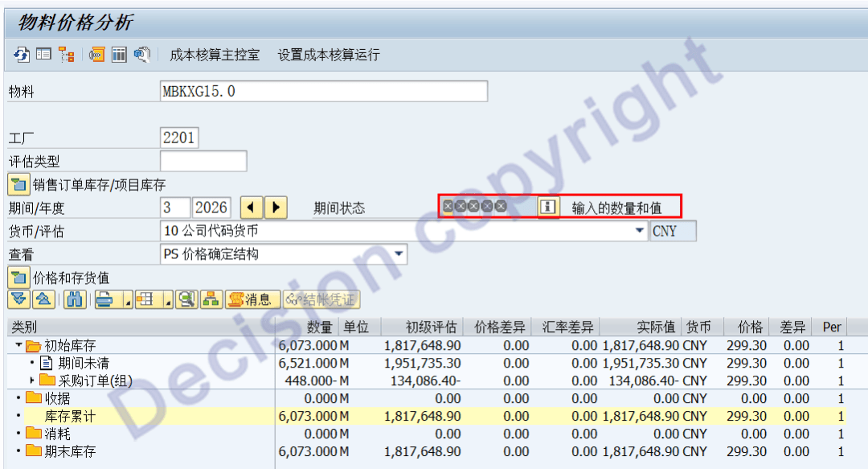Click 设置成本核算运行 in the toolbar
This screenshot has height=469, width=868.
pos(328,55)
